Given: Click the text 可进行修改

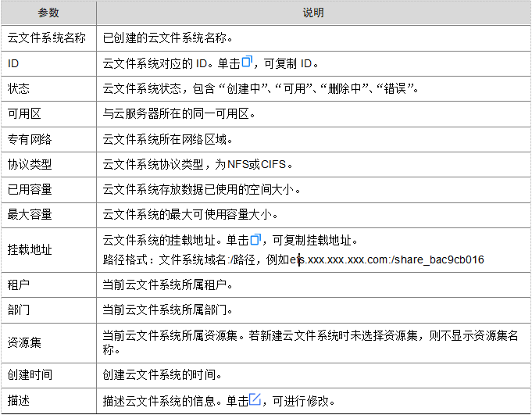Looking at the screenshot, I should pyautogui.click(x=301, y=401).
